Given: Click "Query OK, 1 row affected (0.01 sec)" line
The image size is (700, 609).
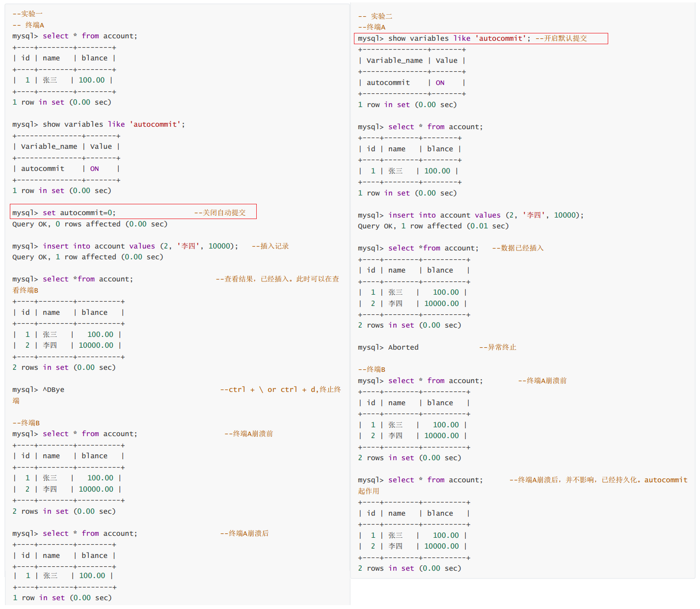Looking at the screenshot, I should (433, 226).
